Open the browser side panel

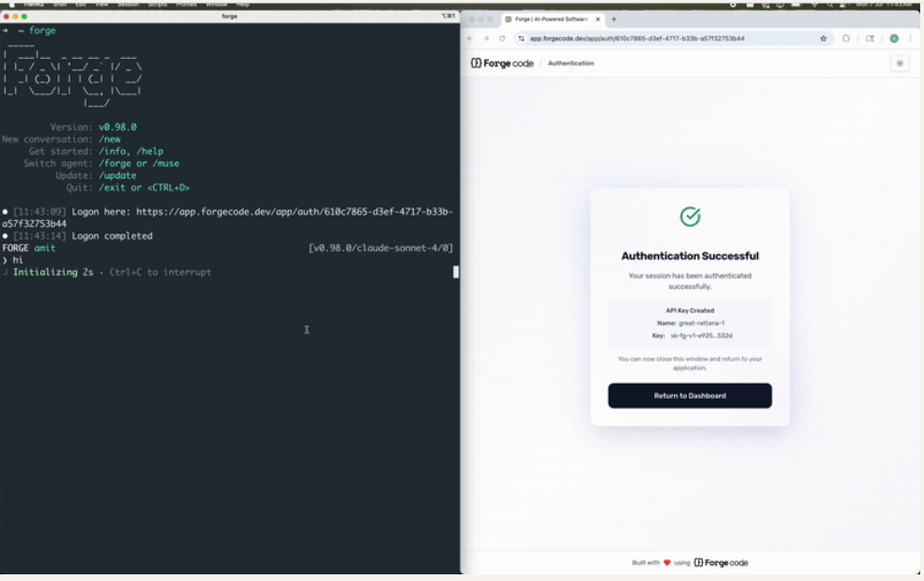point(870,38)
